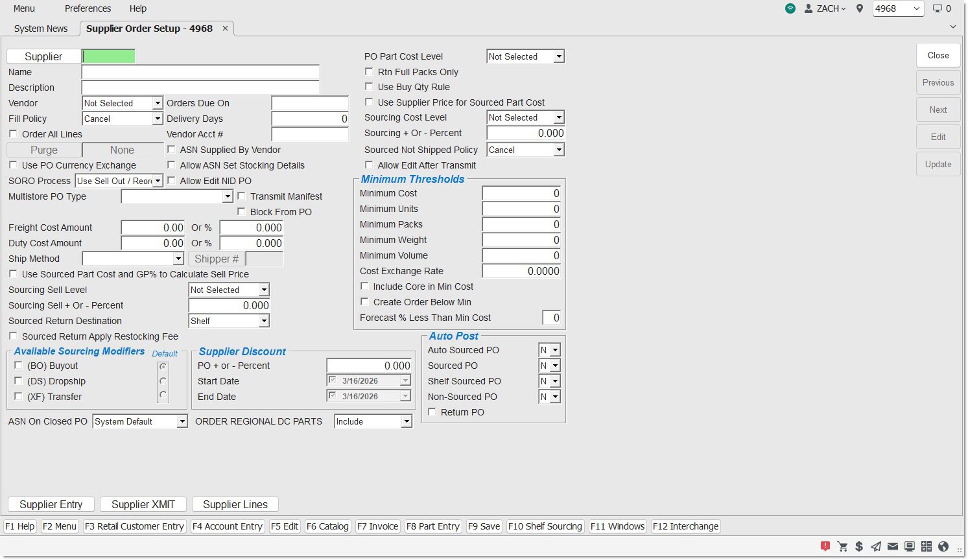Open the PO Part Cost Level dropdown
968x560 pixels.
[559, 57]
